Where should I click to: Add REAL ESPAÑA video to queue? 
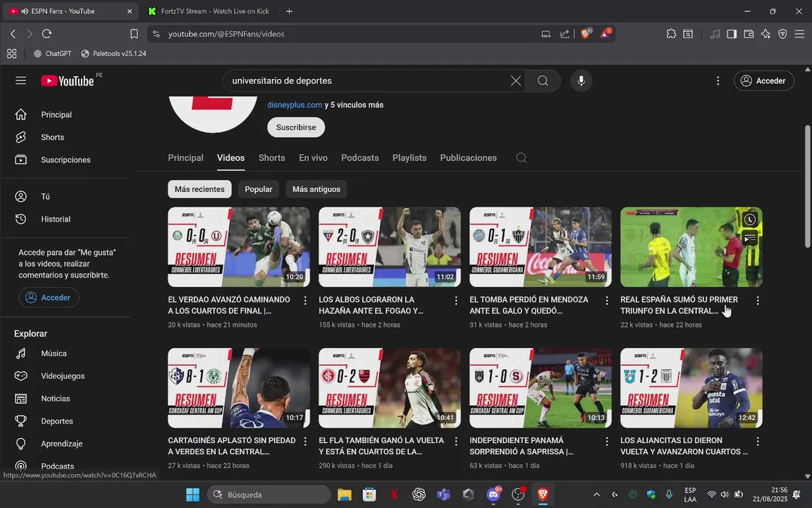tap(750, 238)
